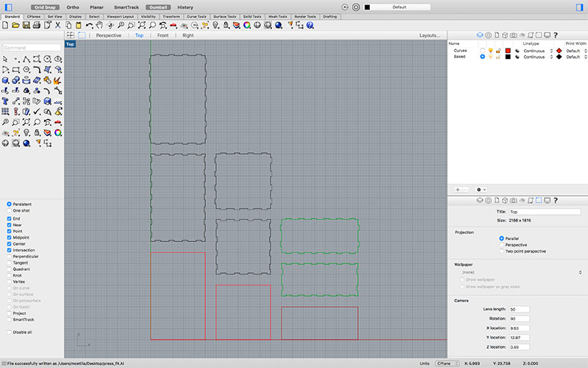Select the Polyline tool in left palette
This screenshot has width=588, height=368.
[x=26, y=60]
